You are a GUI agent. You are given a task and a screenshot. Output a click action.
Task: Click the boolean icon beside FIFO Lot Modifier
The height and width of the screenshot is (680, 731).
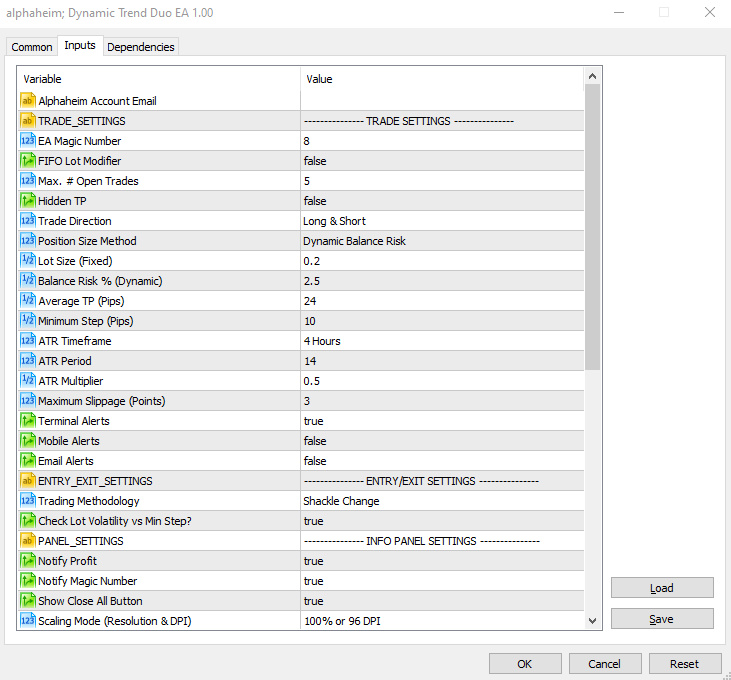click(x=28, y=160)
